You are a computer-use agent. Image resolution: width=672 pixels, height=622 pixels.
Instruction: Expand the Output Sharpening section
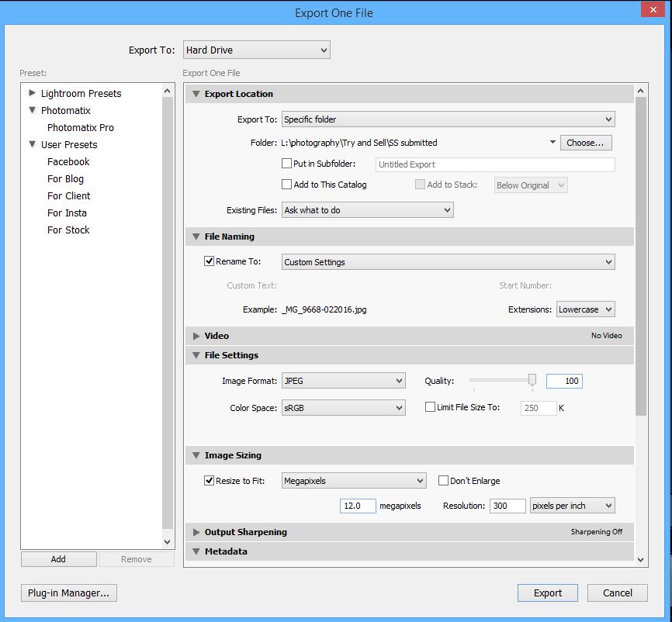(196, 533)
